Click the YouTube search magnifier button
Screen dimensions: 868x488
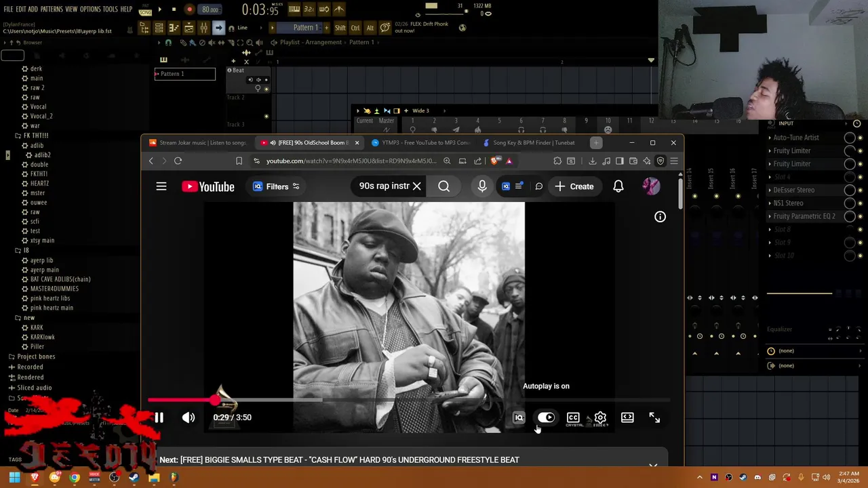(443, 186)
